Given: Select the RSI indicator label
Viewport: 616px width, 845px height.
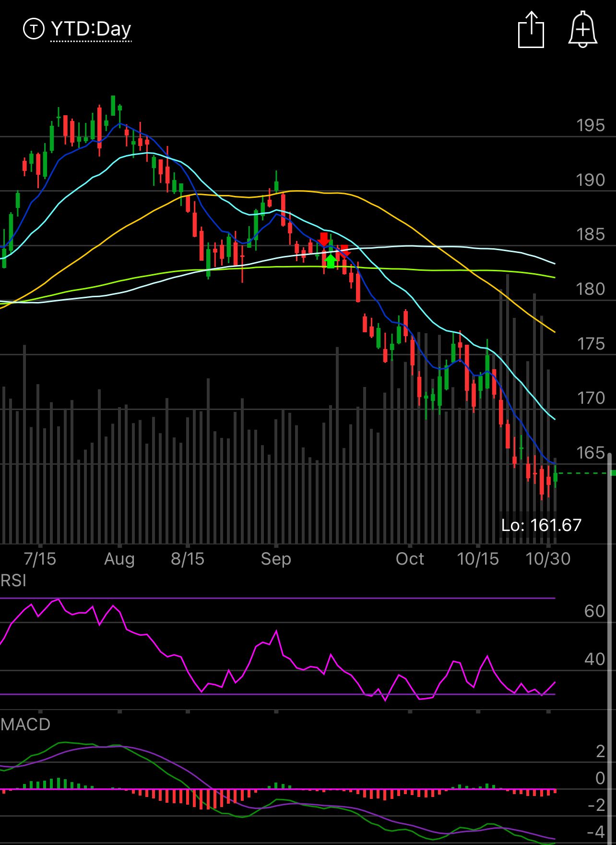Looking at the screenshot, I should point(13,581).
